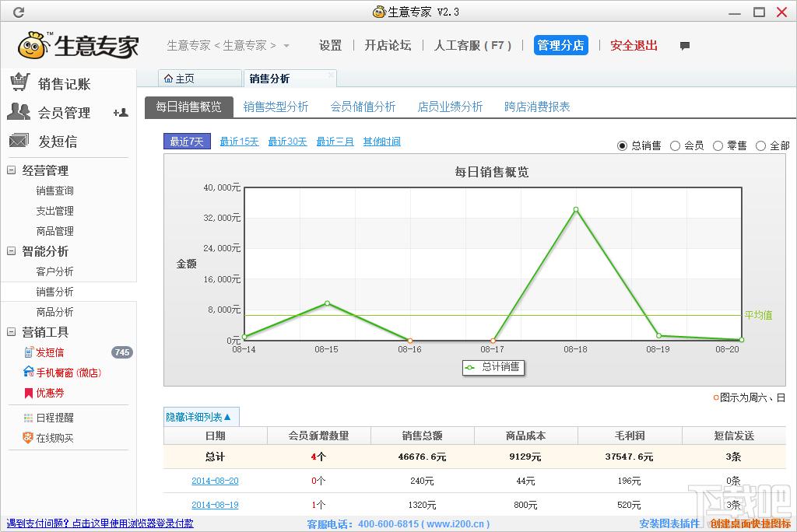Open the 2014-08-20 date link
Screen dimensions: 797x532
(215, 481)
